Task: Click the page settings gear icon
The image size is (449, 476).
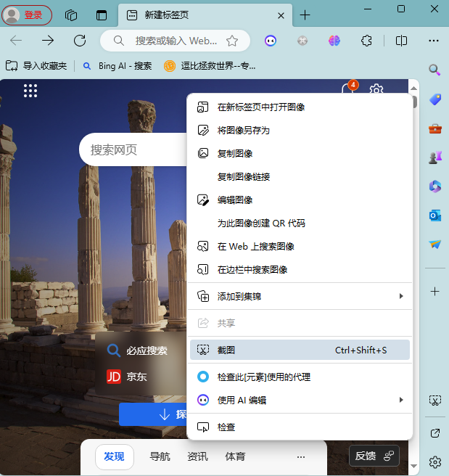Action: coord(376,90)
